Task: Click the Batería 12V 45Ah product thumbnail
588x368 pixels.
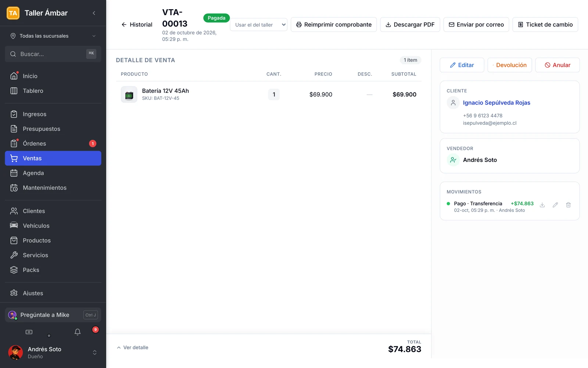Action: click(x=129, y=95)
